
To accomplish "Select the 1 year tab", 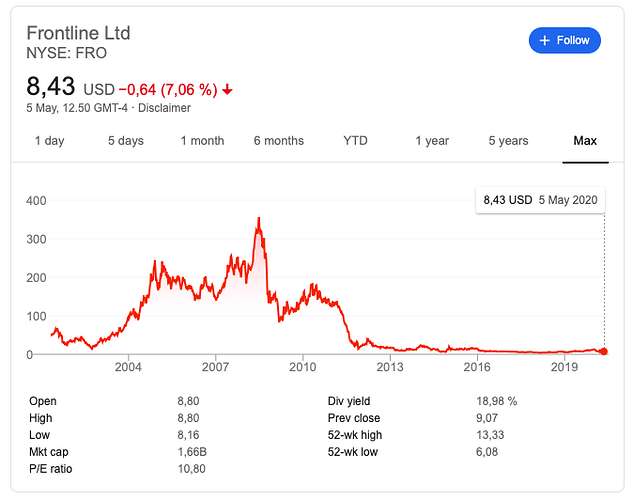I will tap(432, 141).
